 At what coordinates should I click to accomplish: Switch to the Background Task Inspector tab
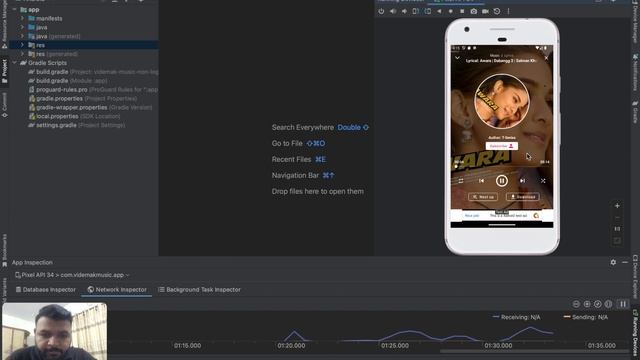point(199,289)
